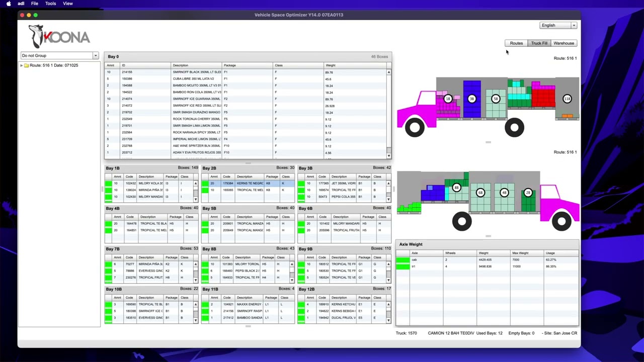644x362 pixels.
Task: Click the folder icon beside Route 516
Action: tap(26, 65)
